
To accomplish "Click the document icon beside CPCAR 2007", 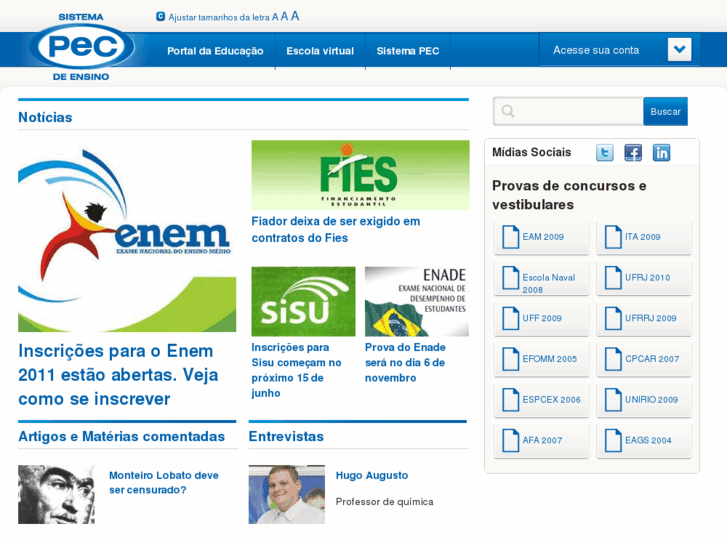I will 613,359.
